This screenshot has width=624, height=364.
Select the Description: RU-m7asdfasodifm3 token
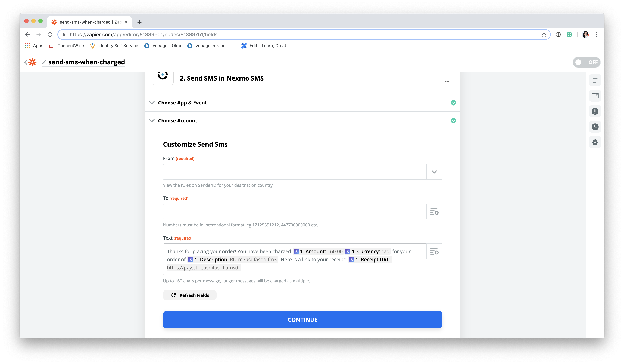tap(233, 260)
